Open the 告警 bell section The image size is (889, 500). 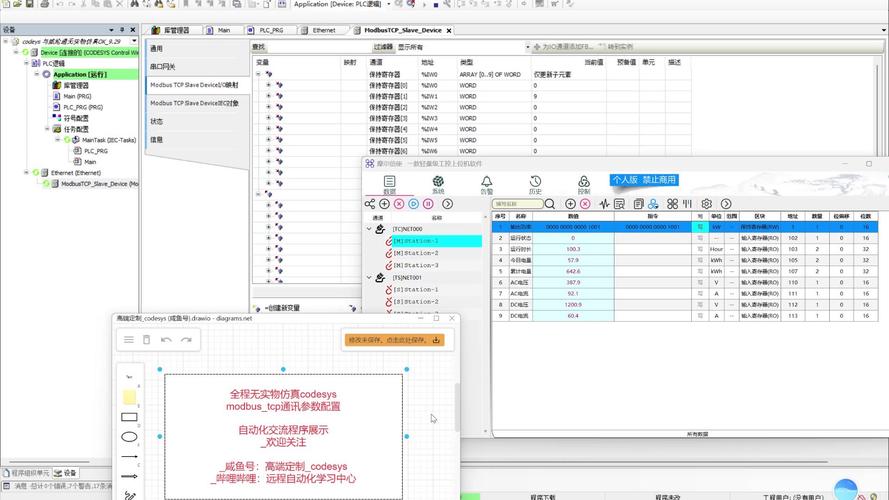click(x=486, y=184)
